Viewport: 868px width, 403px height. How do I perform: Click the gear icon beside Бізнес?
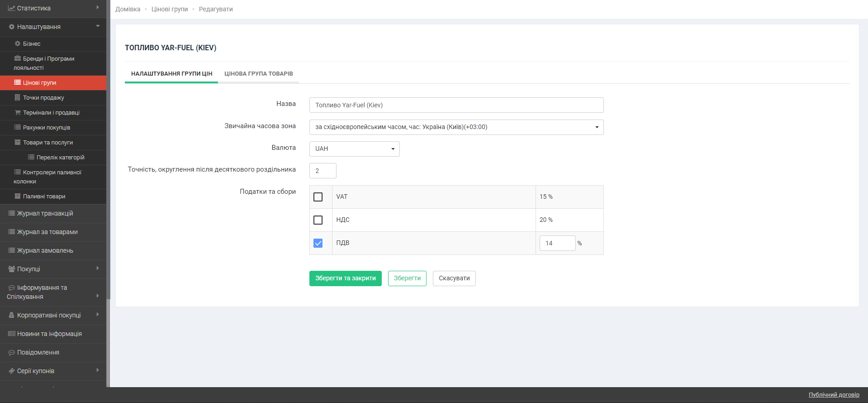(18, 44)
